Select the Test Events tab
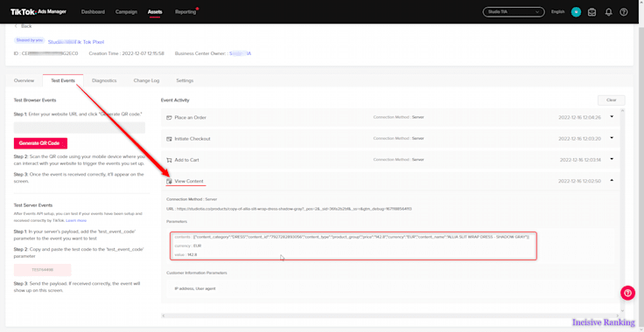 click(x=63, y=80)
